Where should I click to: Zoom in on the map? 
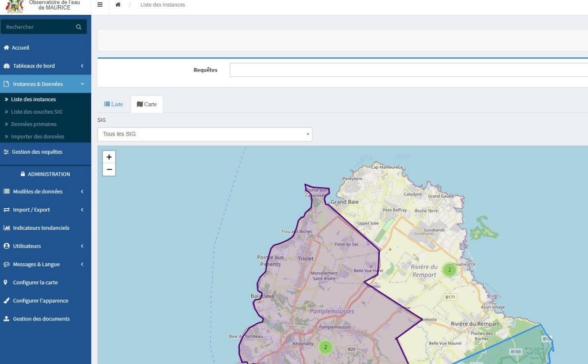pyautogui.click(x=109, y=157)
